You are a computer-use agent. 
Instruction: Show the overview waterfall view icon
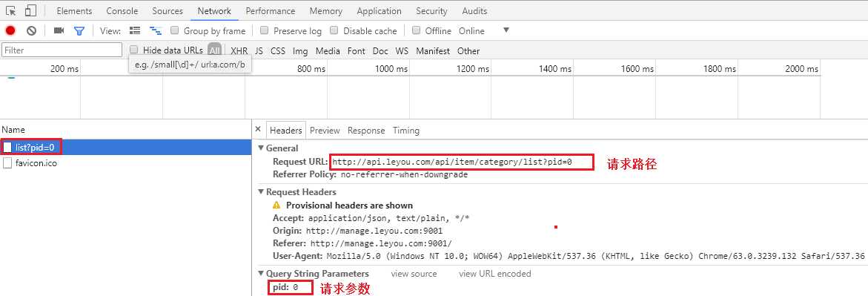point(156,30)
